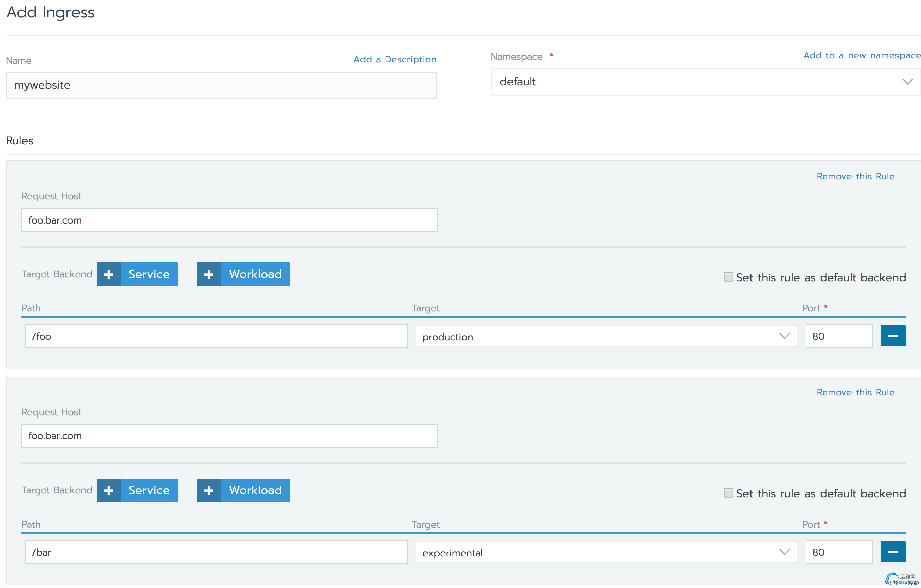Edit the Name field containing mywebsite

[222, 85]
